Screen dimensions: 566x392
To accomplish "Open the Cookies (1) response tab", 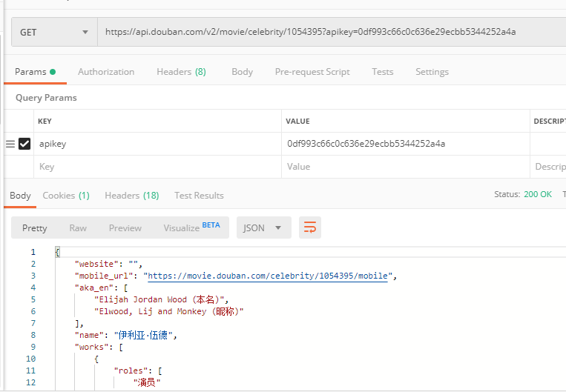I will [66, 196].
